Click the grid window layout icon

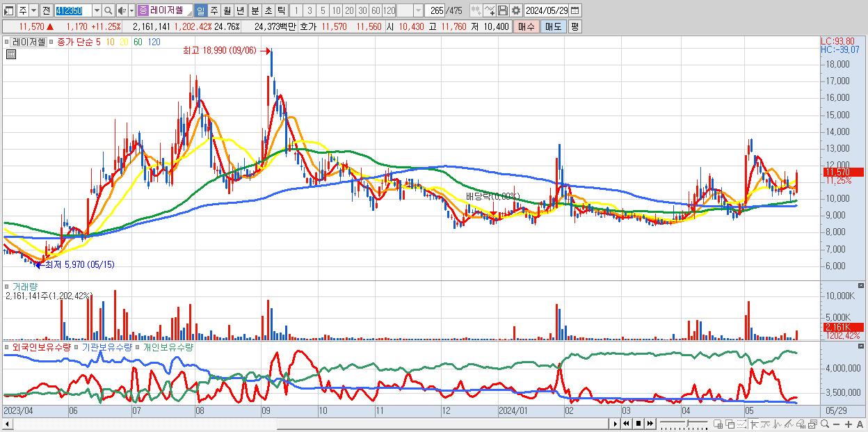[x=718, y=424]
